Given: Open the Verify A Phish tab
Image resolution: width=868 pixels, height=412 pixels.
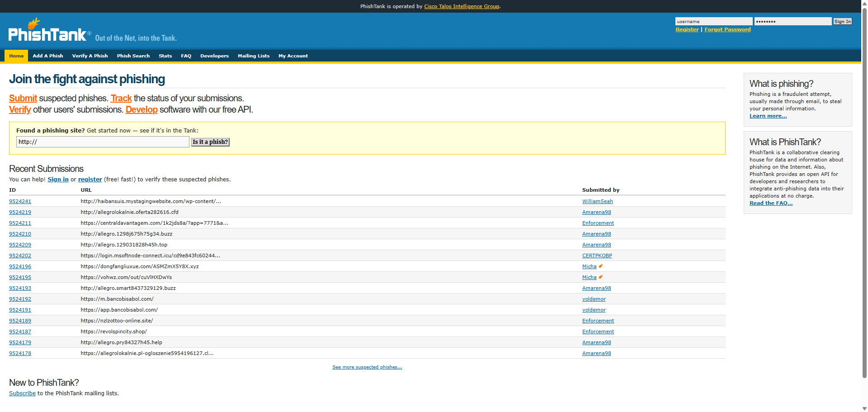Looking at the screenshot, I should pyautogui.click(x=90, y=56).
